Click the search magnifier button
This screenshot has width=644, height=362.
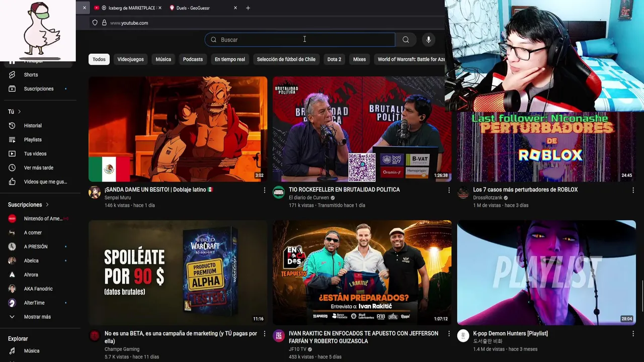pos(406,40)
